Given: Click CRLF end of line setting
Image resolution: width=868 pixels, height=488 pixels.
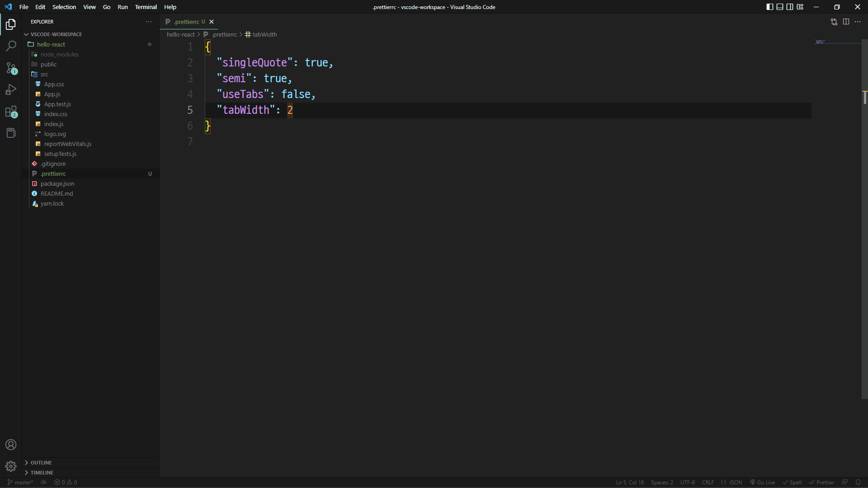Looking at the screenshot, I should (x=708, y=482).
